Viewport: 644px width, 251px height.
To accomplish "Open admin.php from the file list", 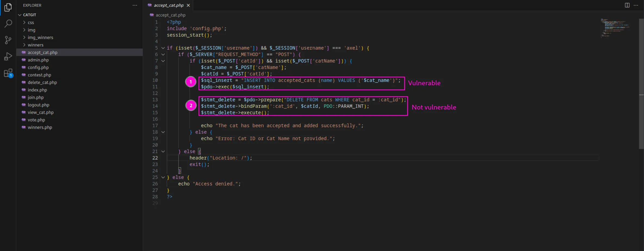I will pos(79,60).
